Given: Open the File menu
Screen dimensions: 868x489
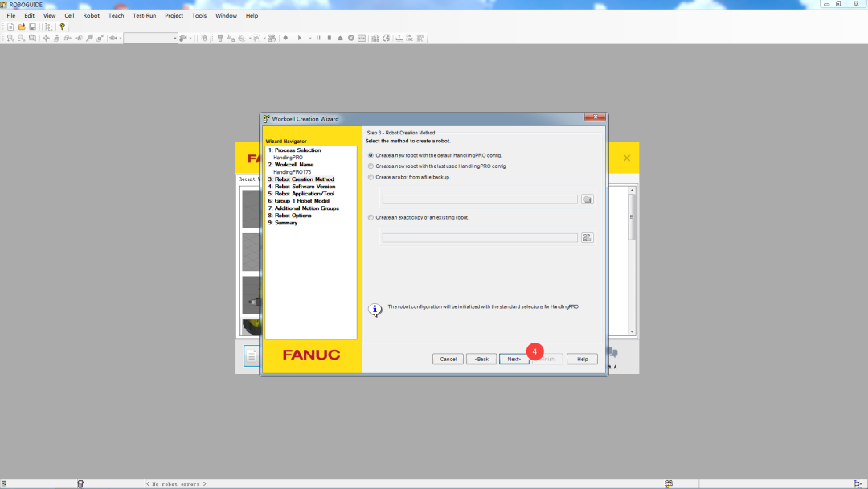Looking at the screenshot, I should coord(11,15).
